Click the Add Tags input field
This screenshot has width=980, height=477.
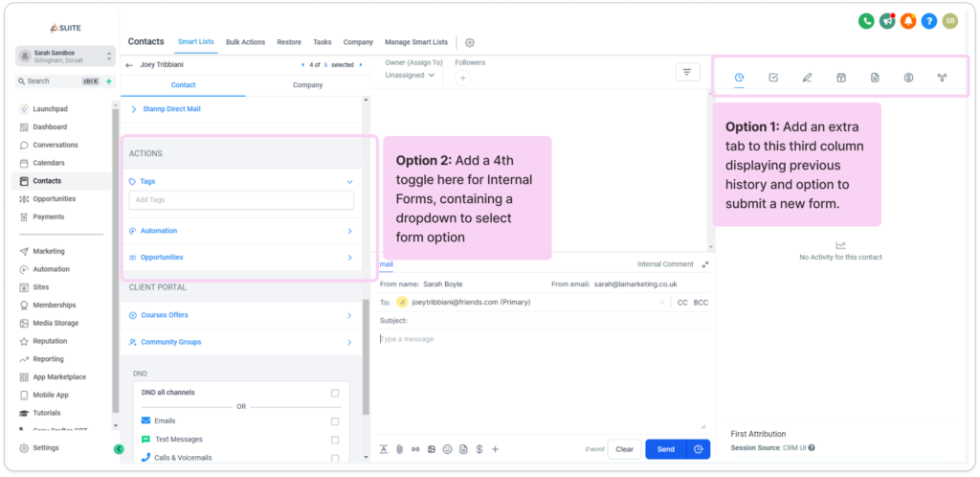(241, 200)
